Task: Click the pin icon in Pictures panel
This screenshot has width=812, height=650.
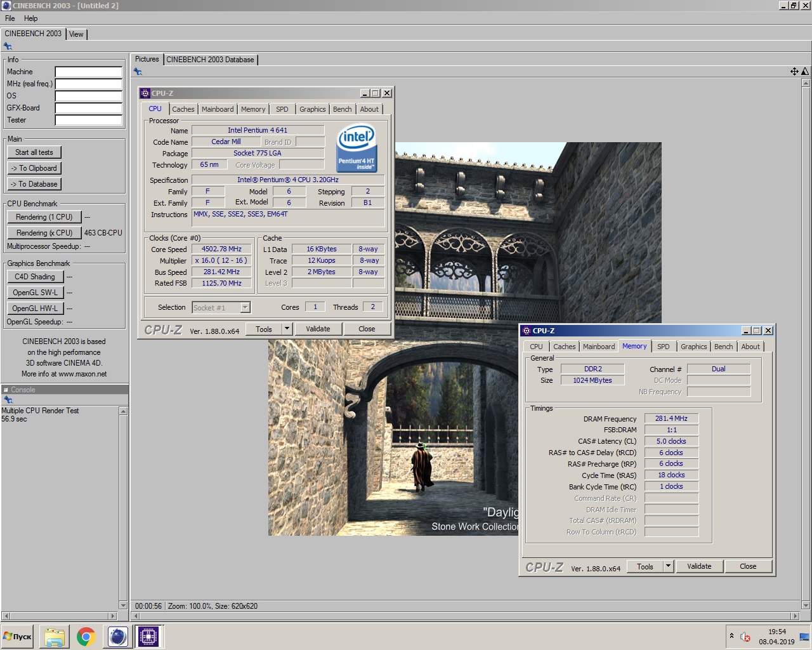Action: point(138,72)
